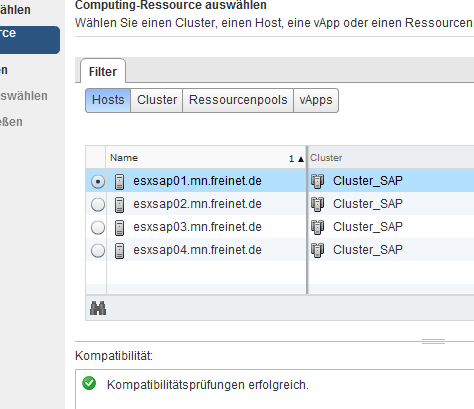This screenshot has width=474, height=409.
Task: Click the host icon for esxsap04.mn.freinet.de
Action: pos(119,251)
